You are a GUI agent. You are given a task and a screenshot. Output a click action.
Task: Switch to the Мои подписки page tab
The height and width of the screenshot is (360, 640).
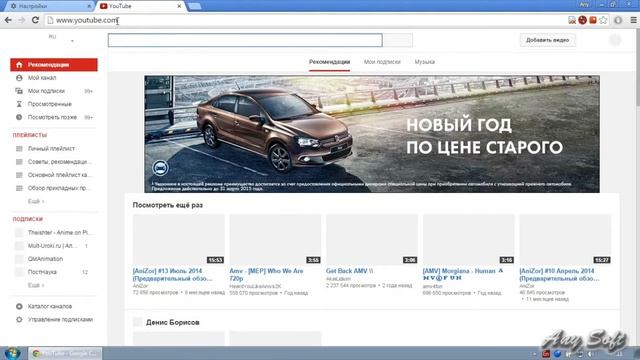click(382, 62)
